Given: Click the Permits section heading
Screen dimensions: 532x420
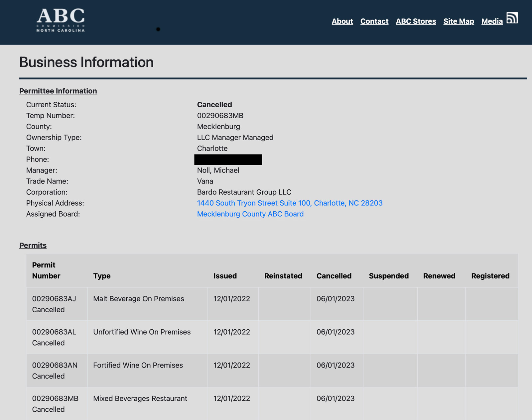Looking at the screenshot, I should coord(33,246).
